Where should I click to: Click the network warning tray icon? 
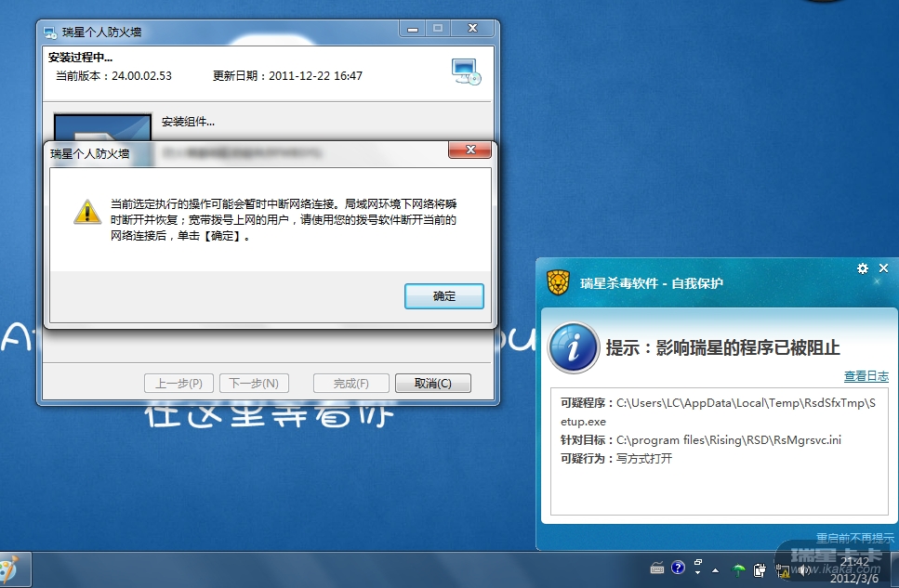pyautogui.click(x=782, y=569)
